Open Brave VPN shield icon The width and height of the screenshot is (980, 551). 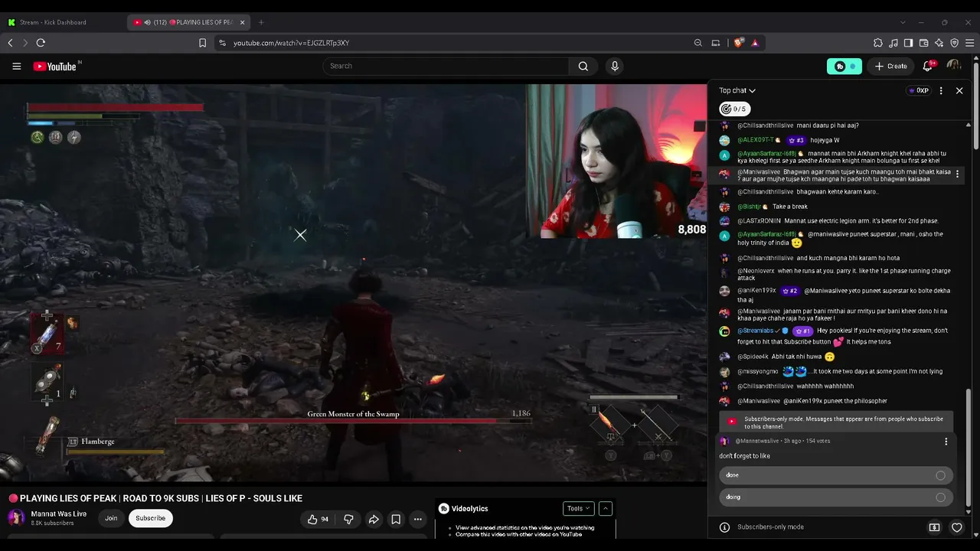pos(955,43)
